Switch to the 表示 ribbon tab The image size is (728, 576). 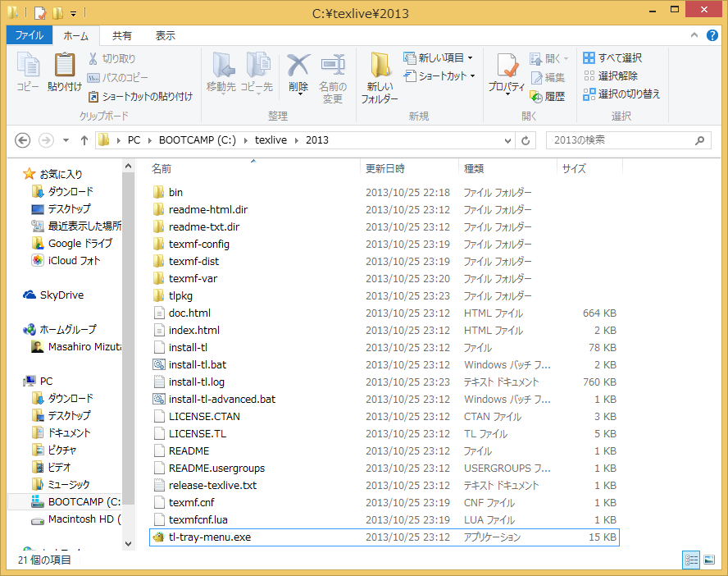(166, 35)
